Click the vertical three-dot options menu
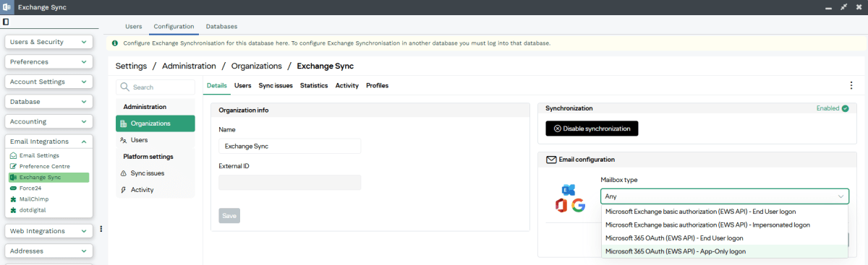 (x=851, y=86)
